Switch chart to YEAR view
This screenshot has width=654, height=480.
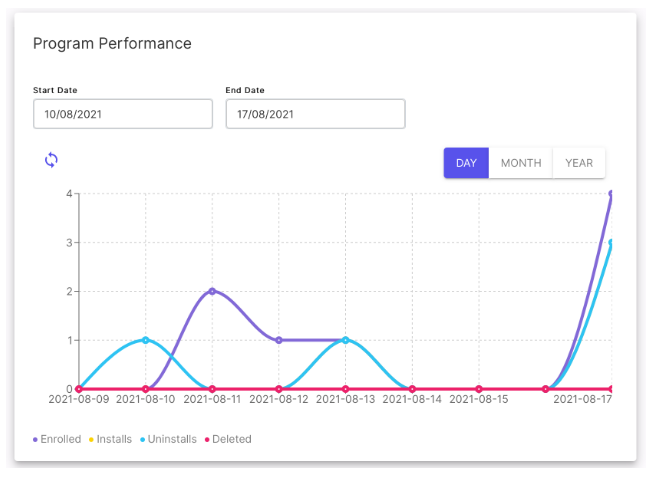[x=579, y=163]
